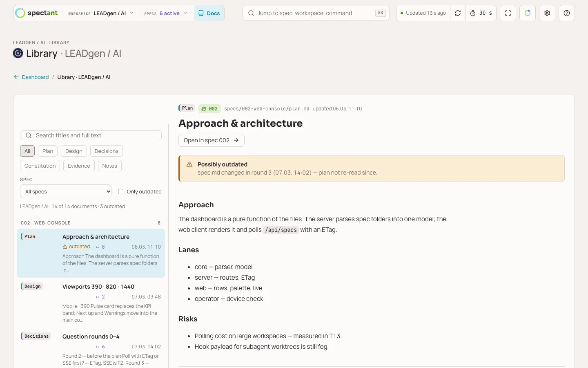Expand the SPECS 6 active dropdown
Image resolution: width=588 pixels, height=368 pixels.
tap(165, 13)
